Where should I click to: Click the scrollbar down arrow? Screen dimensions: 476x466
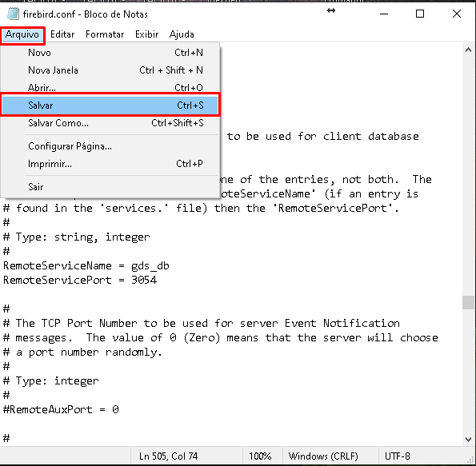pos(469,440)
